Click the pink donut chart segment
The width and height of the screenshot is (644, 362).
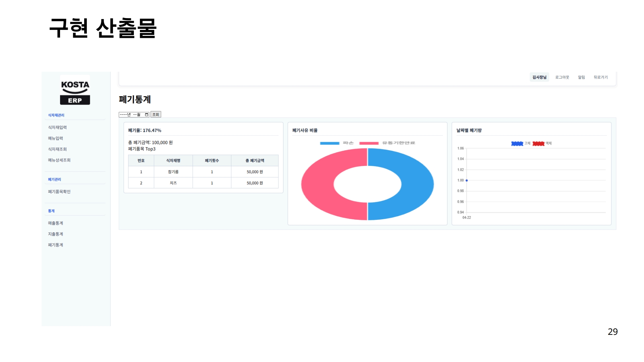pos(317,184)
